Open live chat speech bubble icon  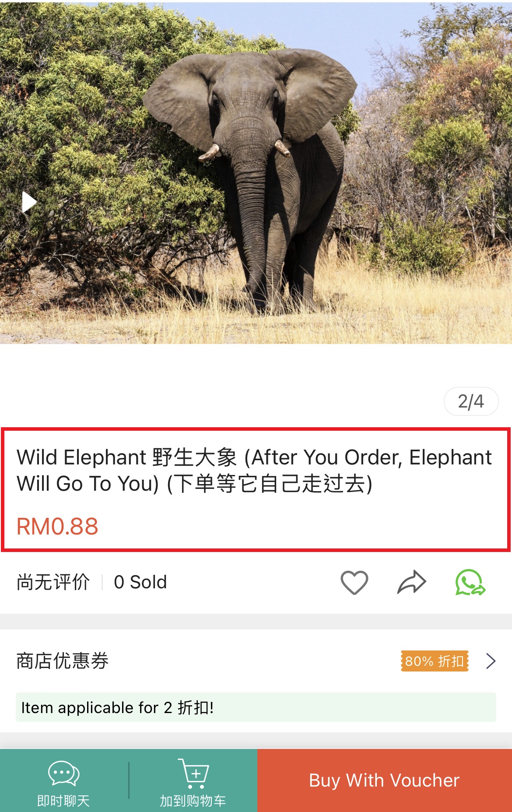point(63,773)
